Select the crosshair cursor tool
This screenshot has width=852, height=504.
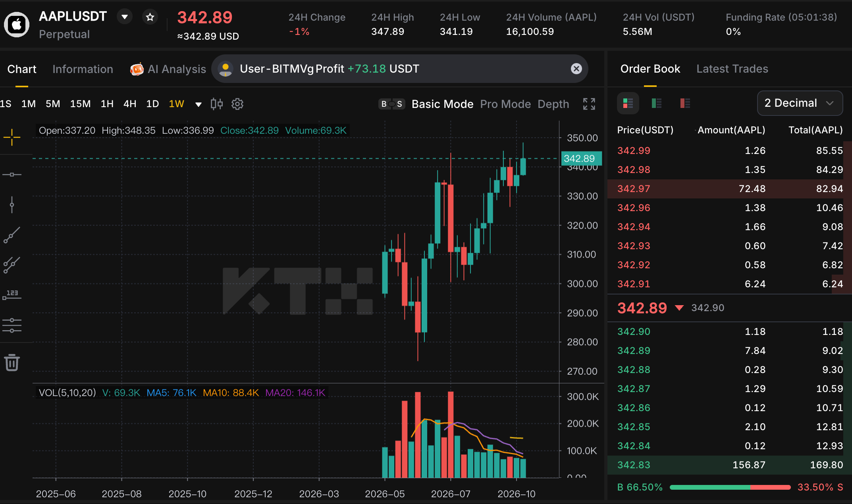(12, 137)
